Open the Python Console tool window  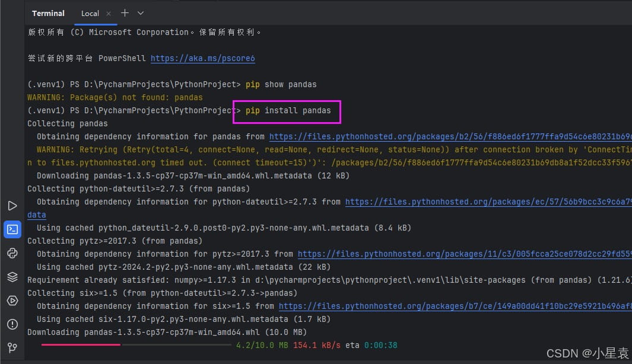click(12, 253)
